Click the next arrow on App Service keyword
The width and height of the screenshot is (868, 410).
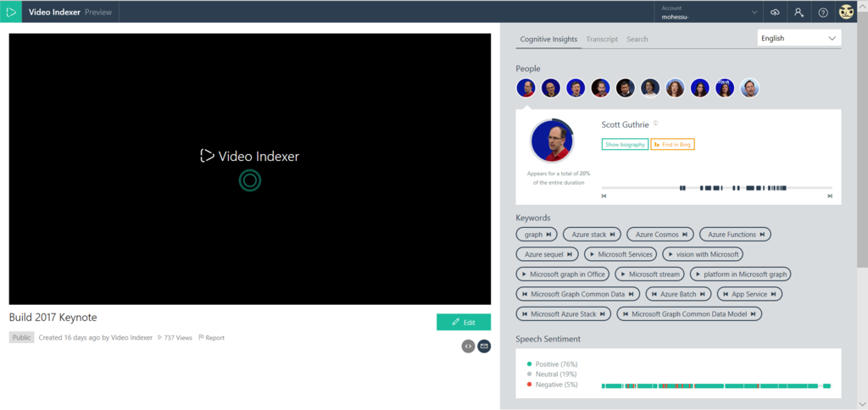(773, 294)
